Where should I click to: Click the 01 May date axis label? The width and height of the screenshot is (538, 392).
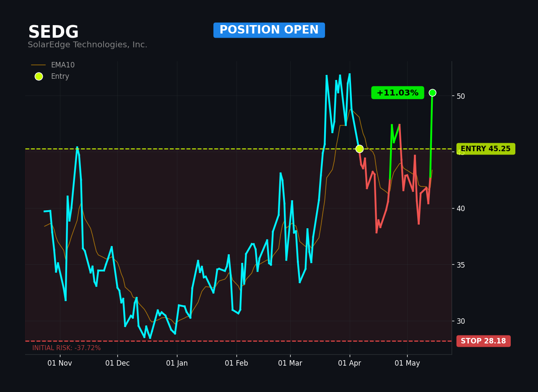tap(407, 364)
